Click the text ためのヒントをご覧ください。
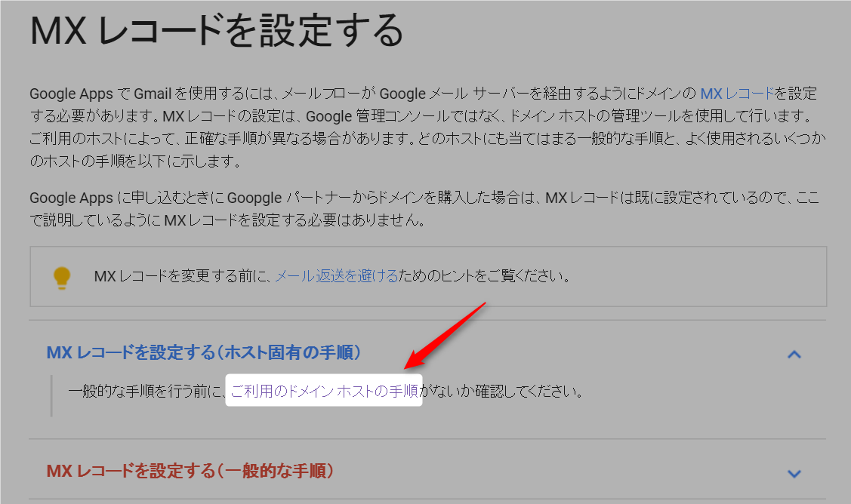This screenshot has height=504, width=851. (485, 276)
